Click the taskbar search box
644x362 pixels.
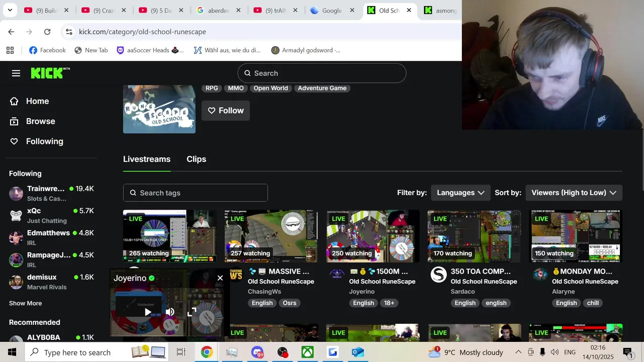(97, 352)
